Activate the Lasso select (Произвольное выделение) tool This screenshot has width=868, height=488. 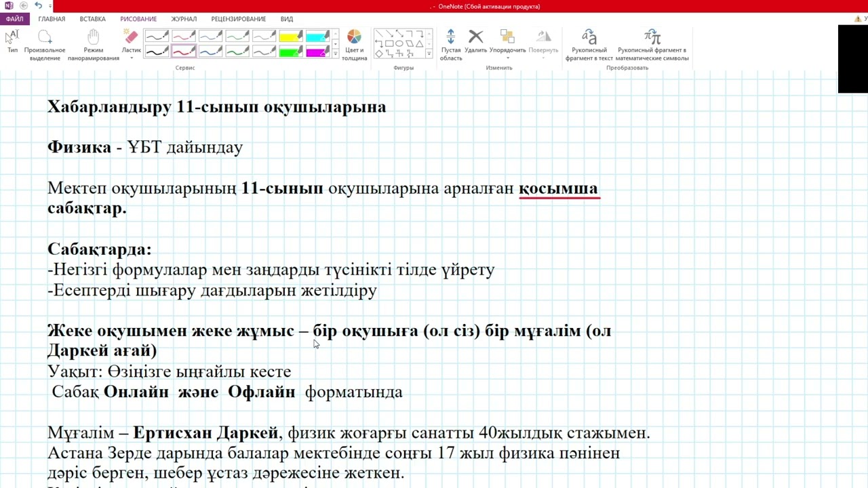(x=45, y=45)
